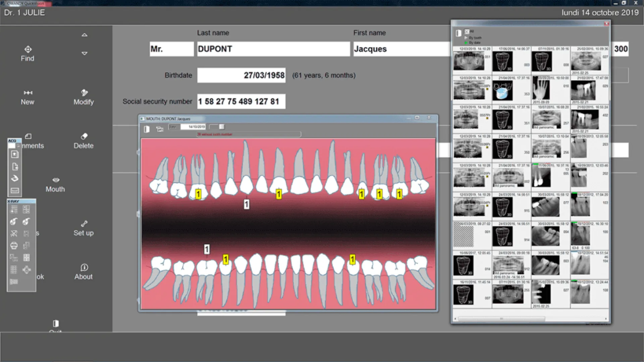
Task: Open the hand X-ray thumbnail
Action: pos(541,89)
